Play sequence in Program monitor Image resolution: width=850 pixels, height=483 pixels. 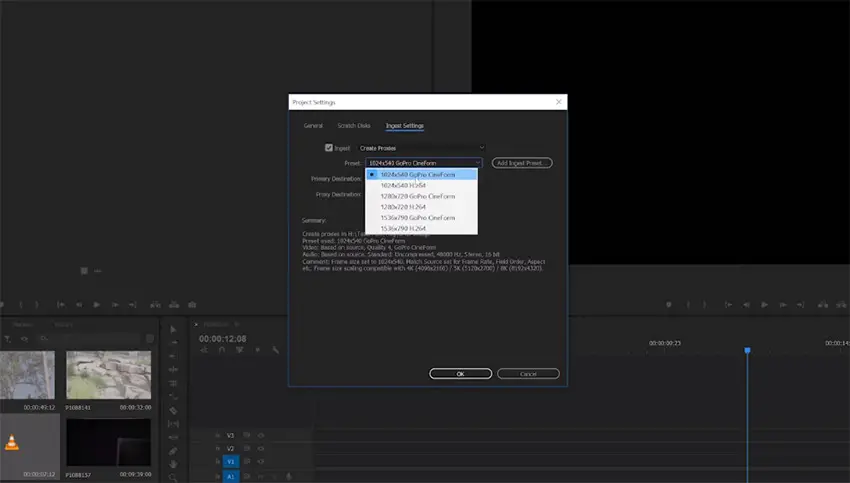tap(764, 305)
